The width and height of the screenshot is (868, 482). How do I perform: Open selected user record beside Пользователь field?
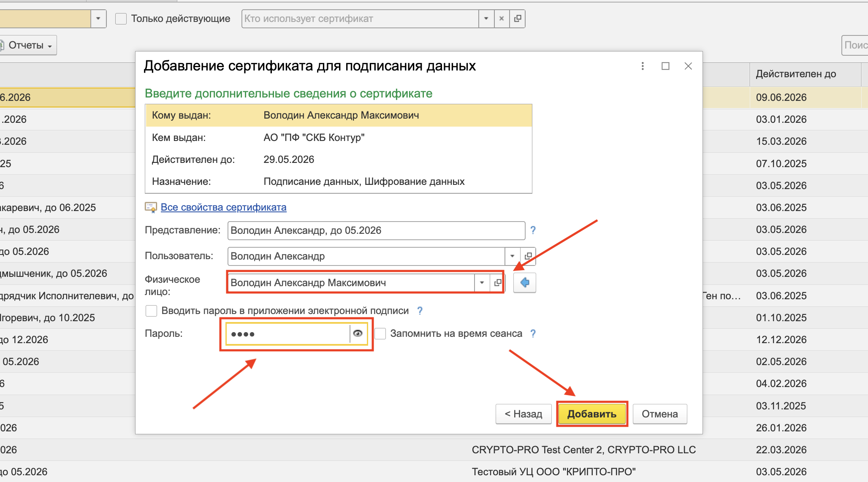click(528, 256)
